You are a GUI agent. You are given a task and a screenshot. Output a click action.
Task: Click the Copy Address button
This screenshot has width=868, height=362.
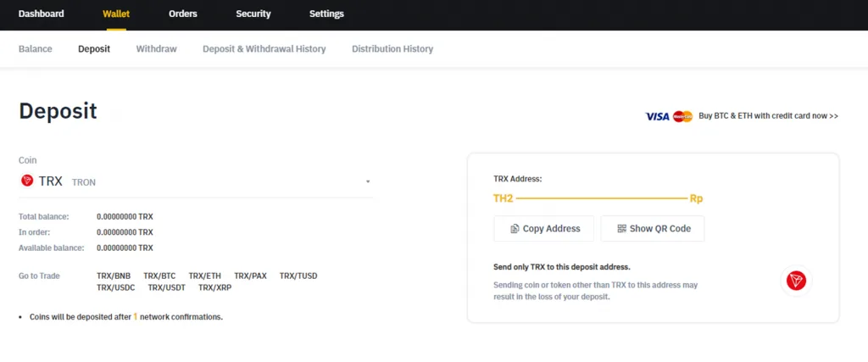click(x=543, y=229)
